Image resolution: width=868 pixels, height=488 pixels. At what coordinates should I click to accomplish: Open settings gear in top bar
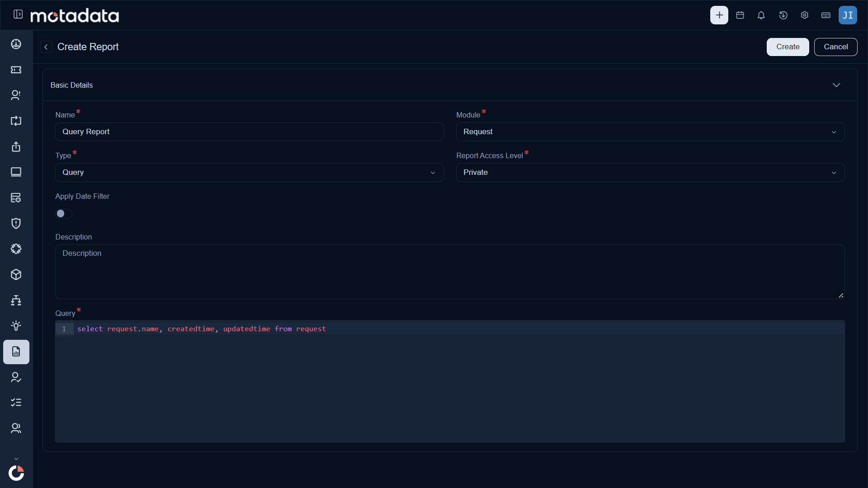point(804,15)
